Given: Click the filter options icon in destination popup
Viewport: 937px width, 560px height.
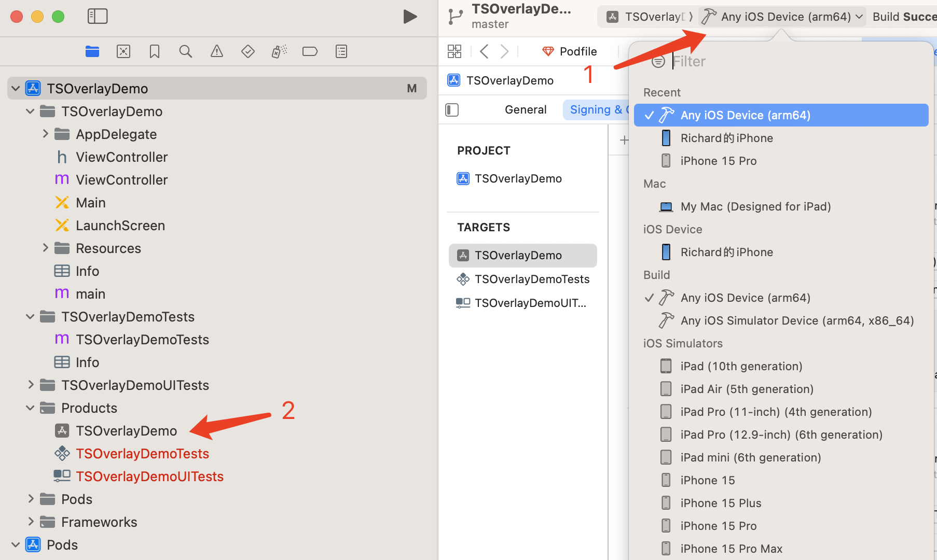Looking at the screenshot, I should pos(658,61).
